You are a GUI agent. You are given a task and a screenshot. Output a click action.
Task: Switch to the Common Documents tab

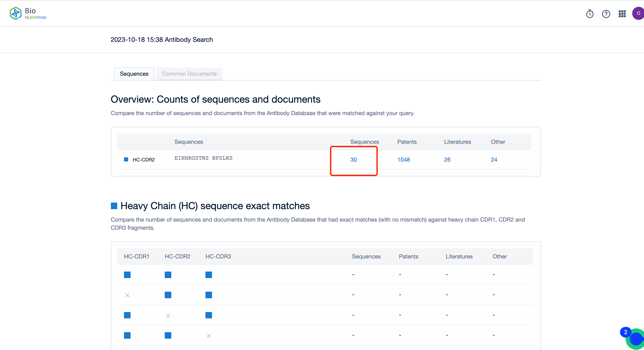[189, 74]
